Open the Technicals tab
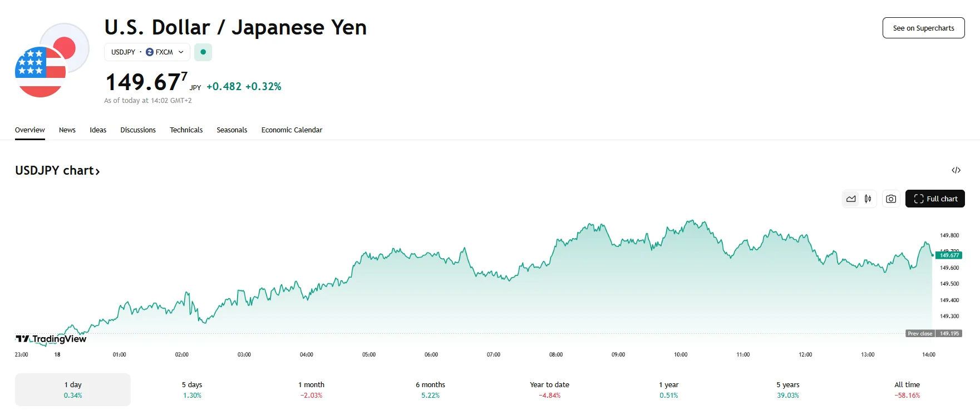Viewport: 980px width, 420px height. pos(186,130)
